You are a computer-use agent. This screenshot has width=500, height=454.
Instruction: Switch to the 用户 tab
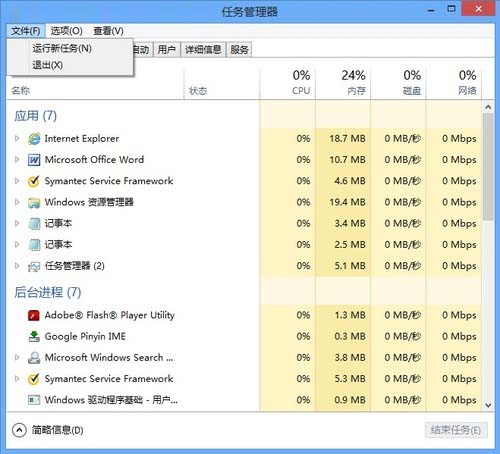[x=167, y=50]
